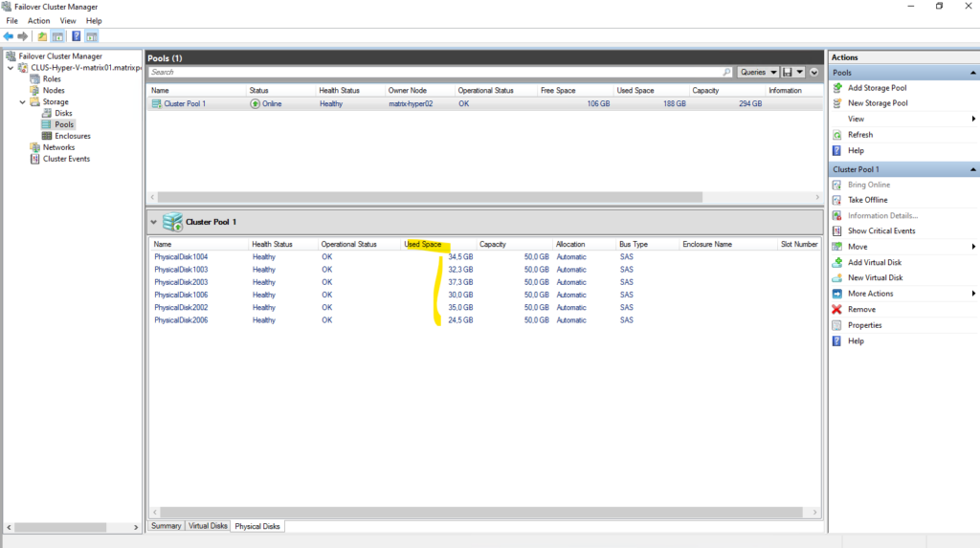The image size is (980, 548).
Task: Click the Refresh icon in Actions pane
Action: tap(837, 135)
